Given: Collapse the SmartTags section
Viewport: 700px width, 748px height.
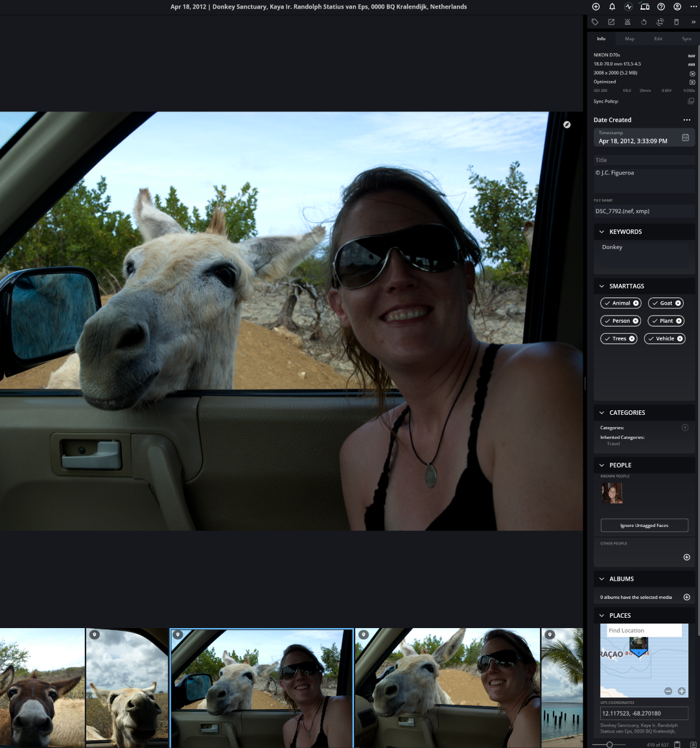Looking at the screenshot, I should click(601, 286).
